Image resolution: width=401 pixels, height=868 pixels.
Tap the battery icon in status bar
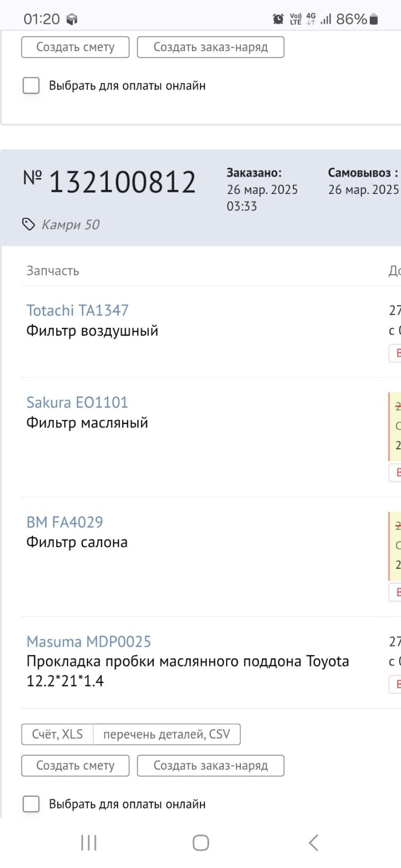pyautogui.click(x=374, y=19)
